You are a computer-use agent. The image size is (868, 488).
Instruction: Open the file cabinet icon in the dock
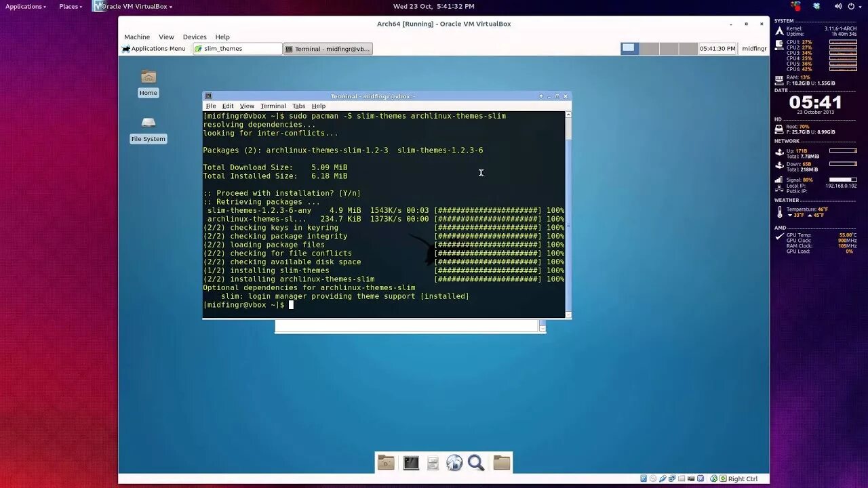click(433, 463)
